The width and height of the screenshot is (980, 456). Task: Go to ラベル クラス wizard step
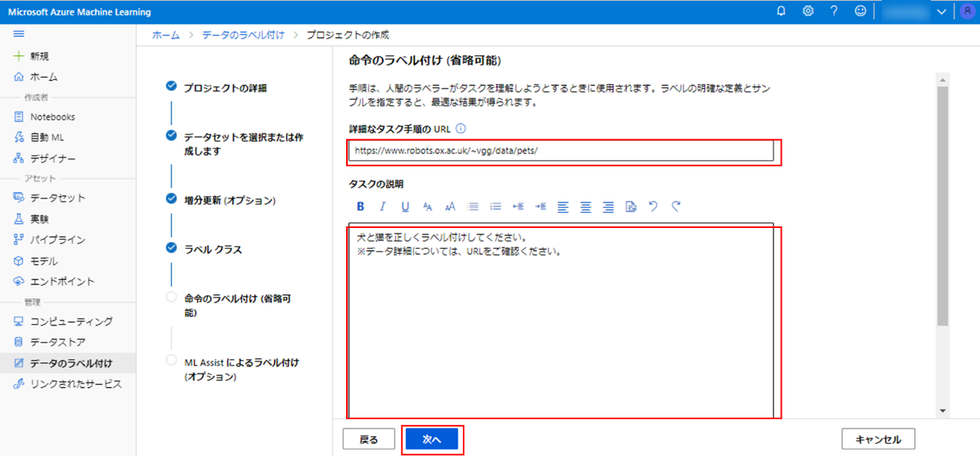click(213, 250)
